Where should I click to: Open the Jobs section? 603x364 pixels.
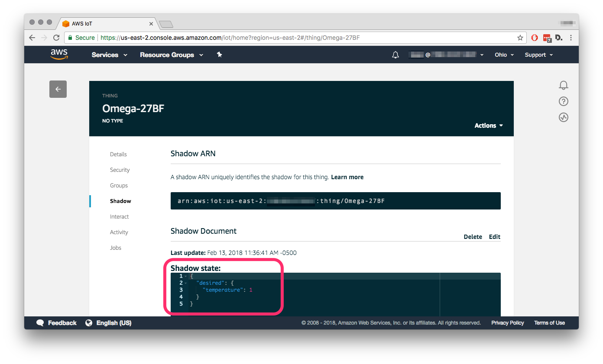point(115,248)
